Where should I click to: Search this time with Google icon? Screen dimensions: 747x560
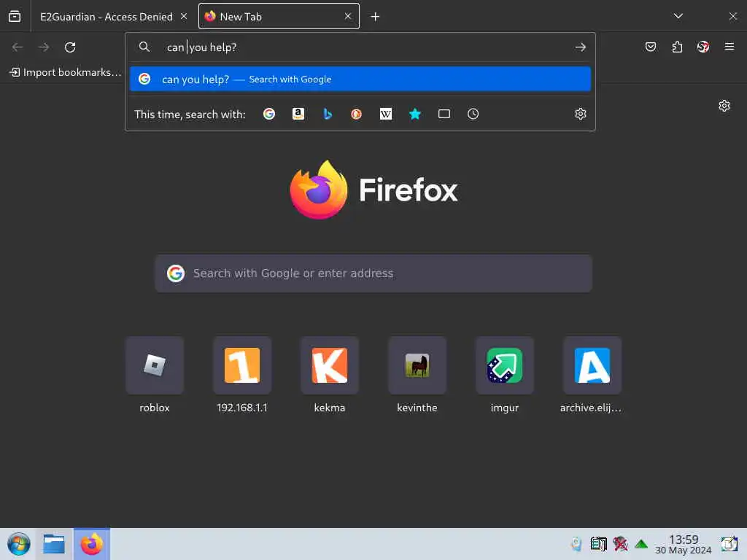click(269, 114)
